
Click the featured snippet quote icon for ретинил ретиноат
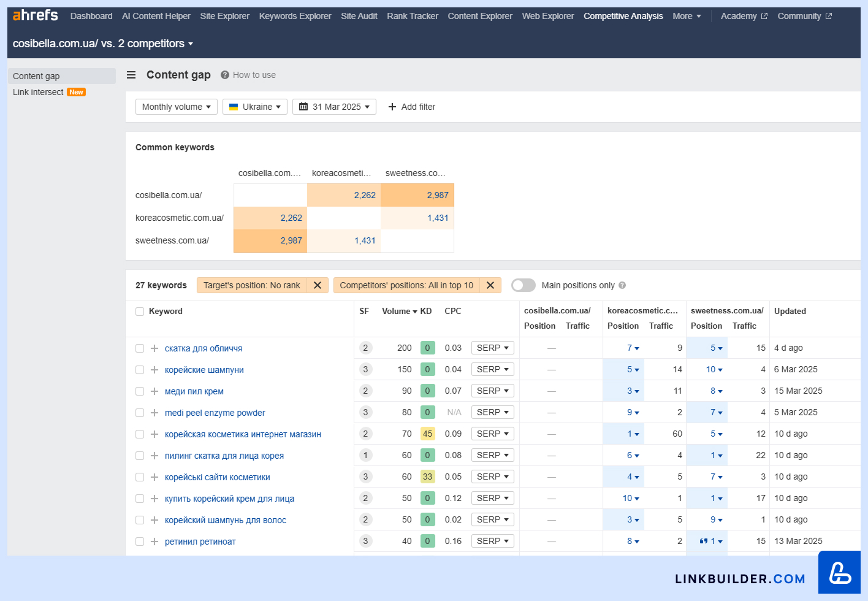pyautogui.click(x=704, y=541)
